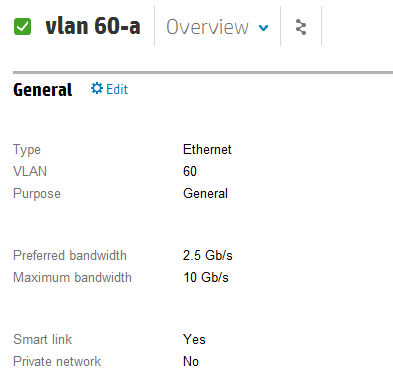Click the Edit link in General
This screenshot has width=393, height=389.
click(x=117, y=89)
